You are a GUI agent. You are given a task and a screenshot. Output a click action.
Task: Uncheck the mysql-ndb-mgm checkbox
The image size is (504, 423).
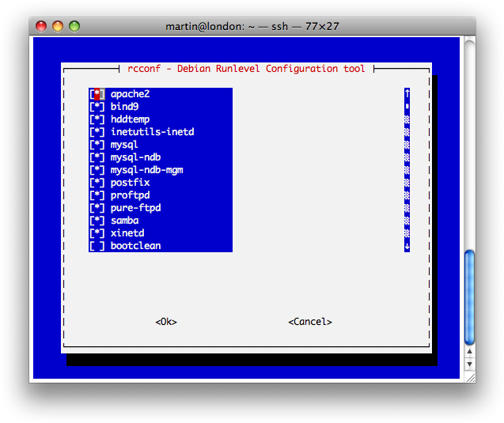tap(97, 170)
